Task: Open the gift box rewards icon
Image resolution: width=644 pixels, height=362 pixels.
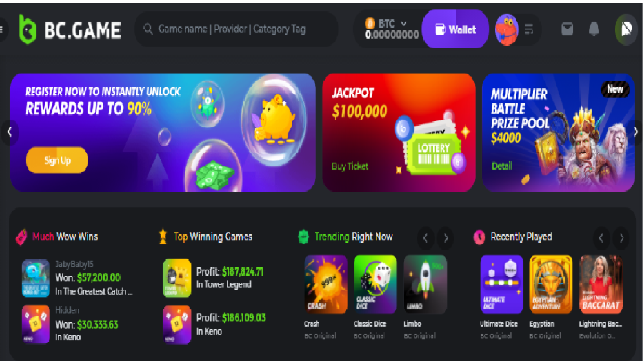Action: (x=568, y=29)
